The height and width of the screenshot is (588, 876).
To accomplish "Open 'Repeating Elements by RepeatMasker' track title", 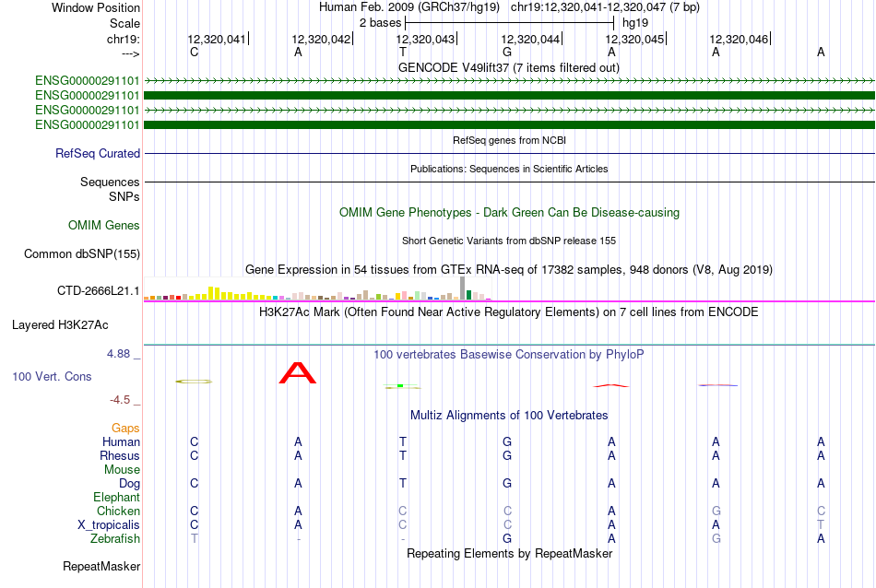I will (509, 554).
